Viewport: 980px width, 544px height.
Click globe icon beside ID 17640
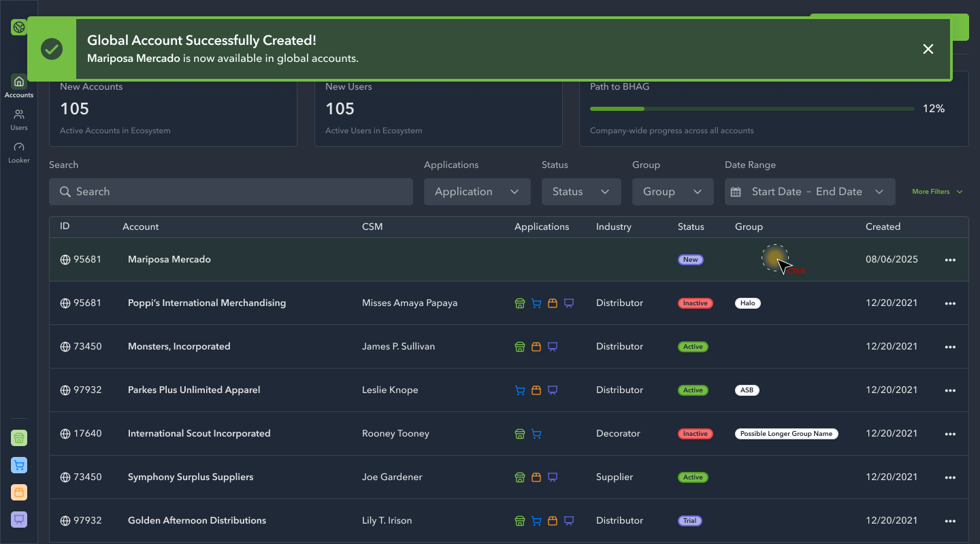(65, 434)
